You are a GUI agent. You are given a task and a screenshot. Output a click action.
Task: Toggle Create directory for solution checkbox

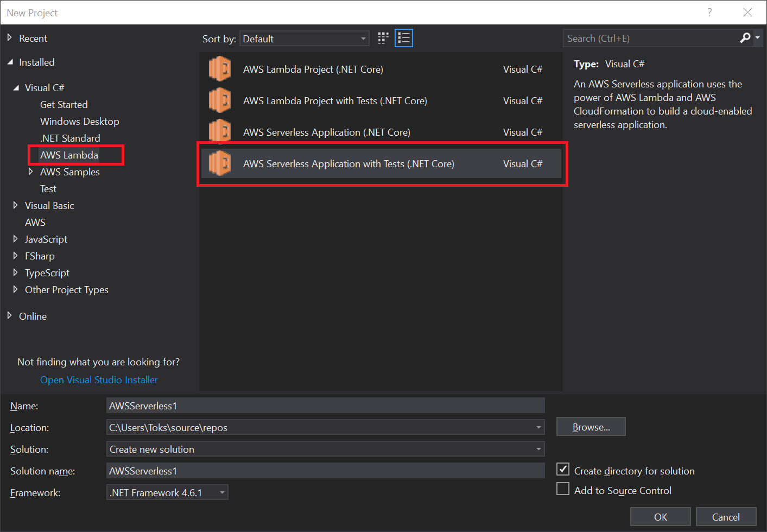tap(563, 469)
